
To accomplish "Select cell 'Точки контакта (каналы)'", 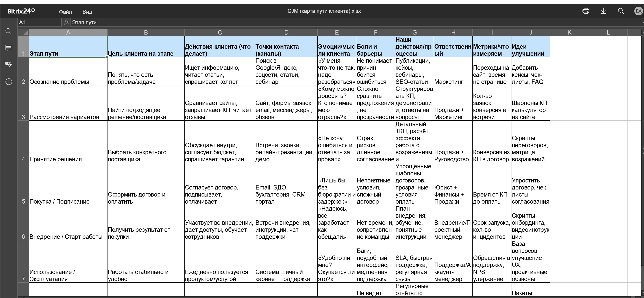I will [286, 47].
